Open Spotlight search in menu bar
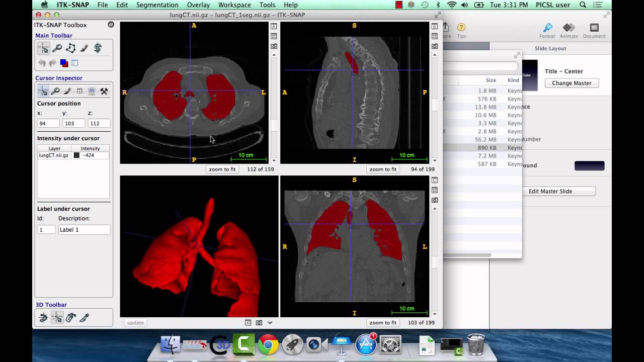Viewport: 644px width, 362px height. [583, 5]
